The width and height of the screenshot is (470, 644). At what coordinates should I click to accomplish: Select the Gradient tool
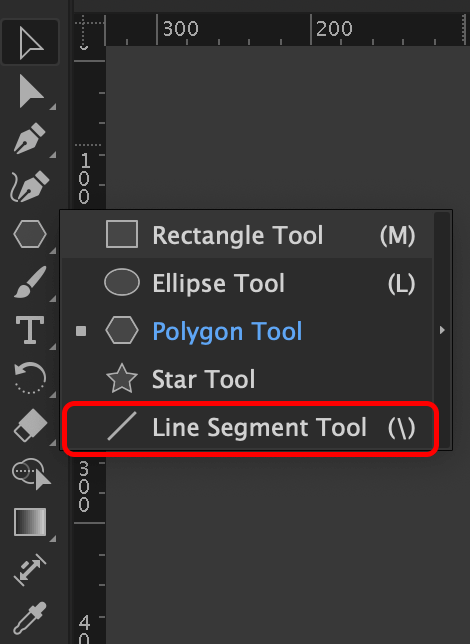[30, 522]
